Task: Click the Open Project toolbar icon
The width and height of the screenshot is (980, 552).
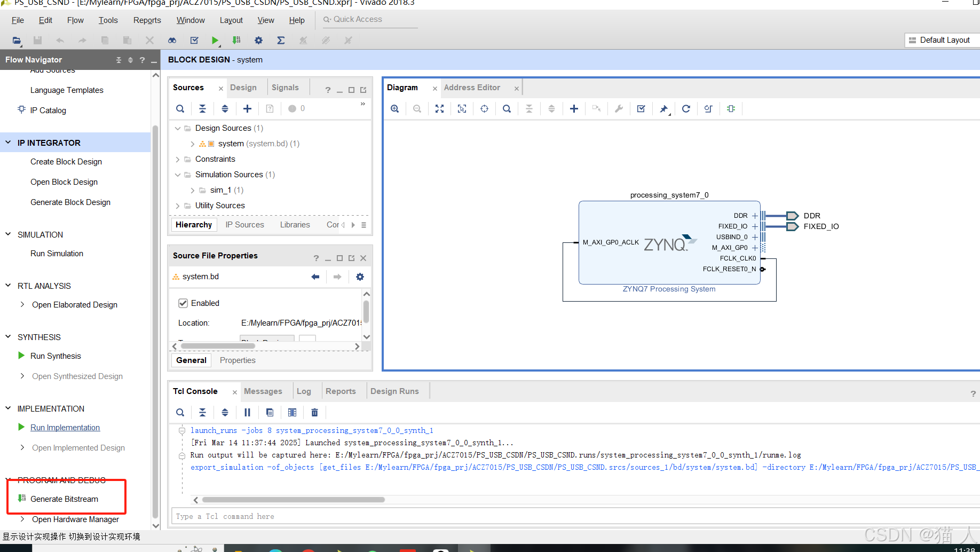Action: click(17, 40)
